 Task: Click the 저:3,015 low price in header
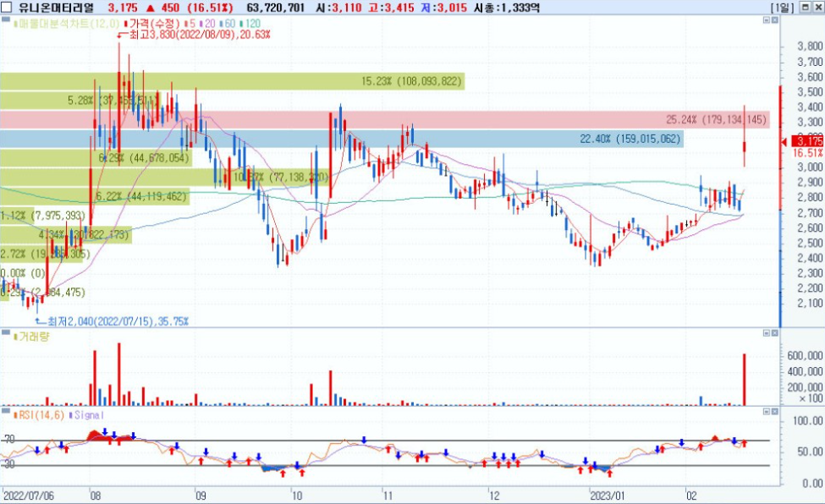coord(443,8)
